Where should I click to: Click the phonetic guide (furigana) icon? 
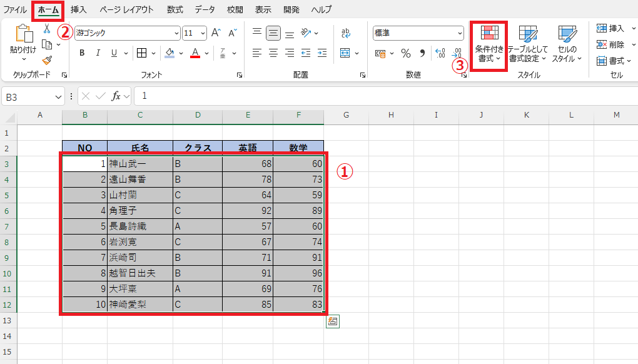(223, 53)
